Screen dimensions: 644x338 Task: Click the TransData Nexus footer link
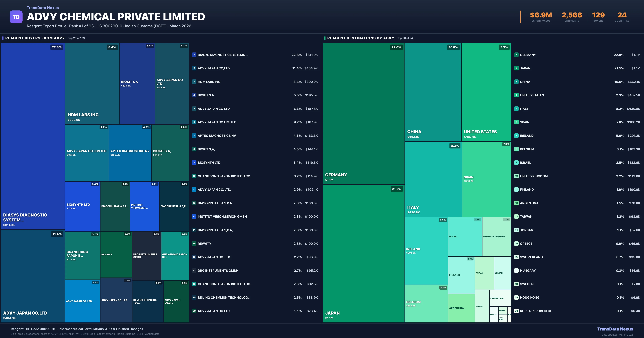click(615, 329)
